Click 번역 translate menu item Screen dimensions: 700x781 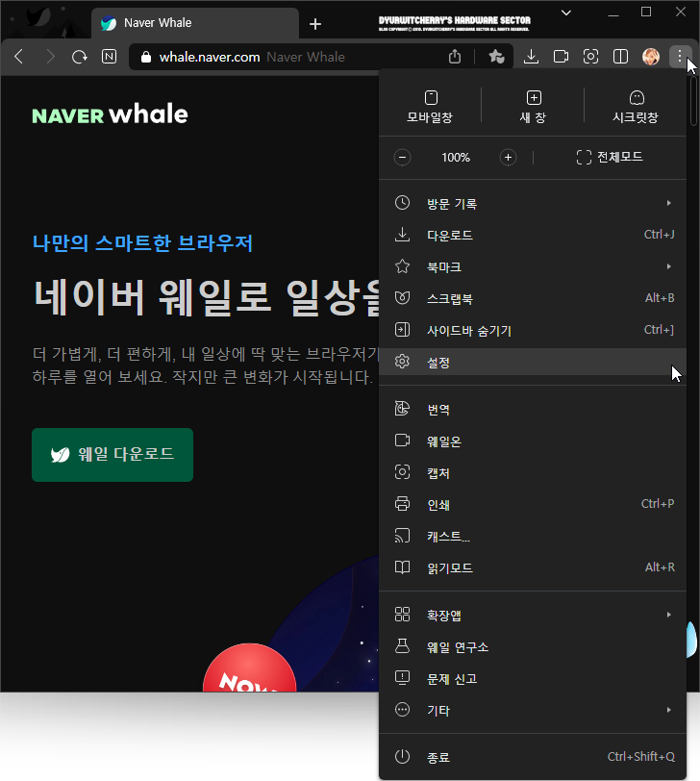click(x=533, y=410)
